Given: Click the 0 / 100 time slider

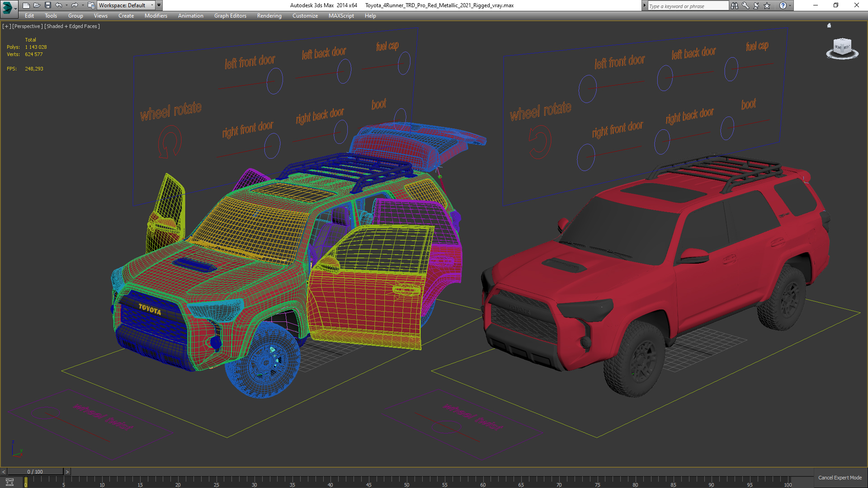Looking at the screenshot, I should [35, 472].
